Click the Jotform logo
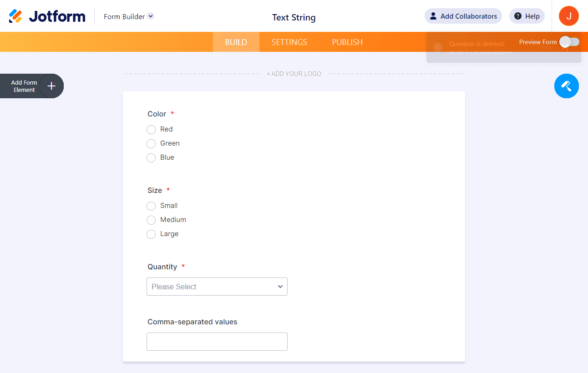Viewport: 588px width, 373px height. point(47,16)
